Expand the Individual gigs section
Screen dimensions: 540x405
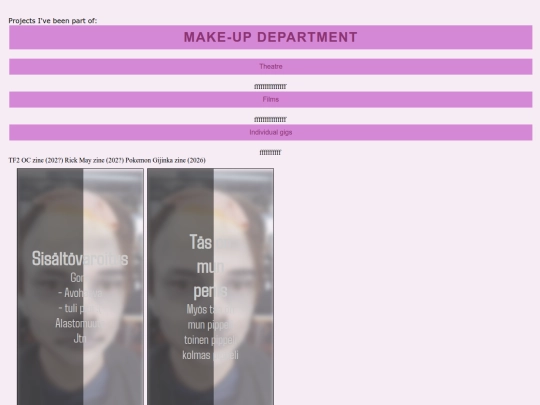tap(271, 132)
